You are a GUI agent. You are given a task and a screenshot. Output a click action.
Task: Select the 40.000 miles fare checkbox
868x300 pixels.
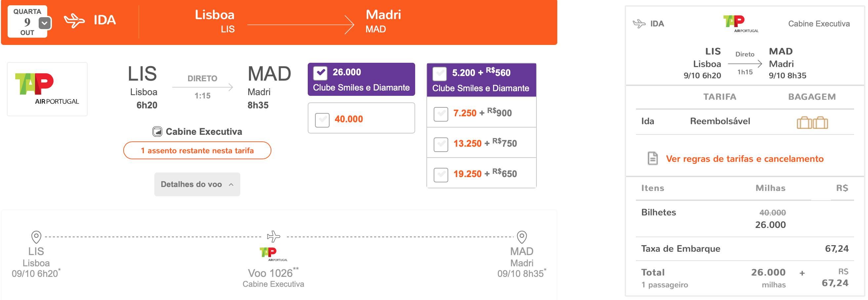pyautogui.click(x=322, y=120)
